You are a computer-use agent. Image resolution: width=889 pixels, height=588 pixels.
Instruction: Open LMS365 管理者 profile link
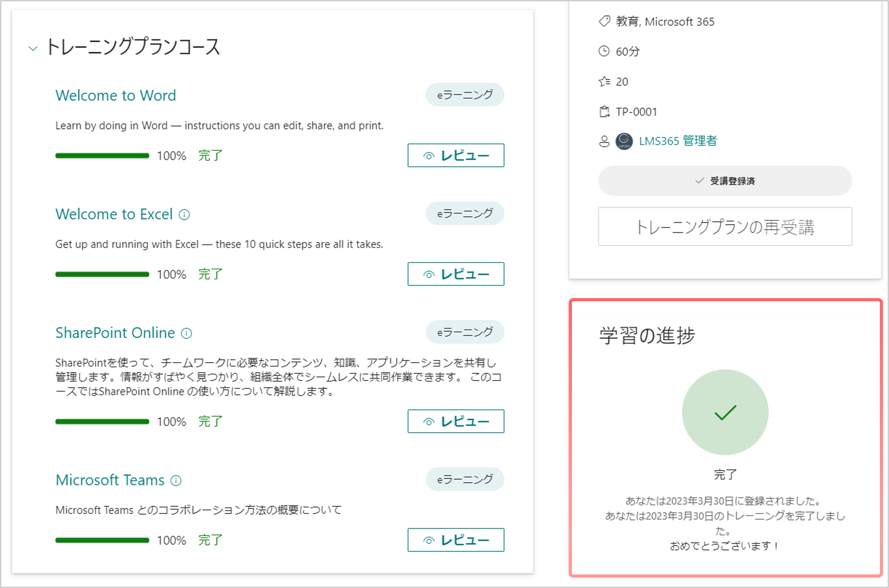[x=678, y=141]
